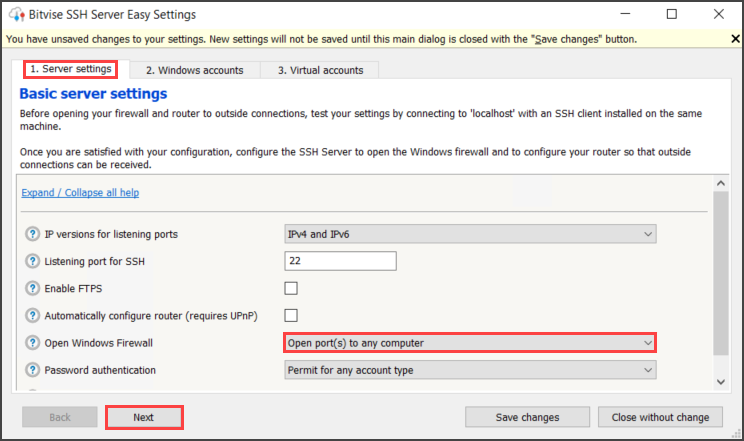Open help for Listening port for SSH
This screenshot has width=744, height=441.
32,261
